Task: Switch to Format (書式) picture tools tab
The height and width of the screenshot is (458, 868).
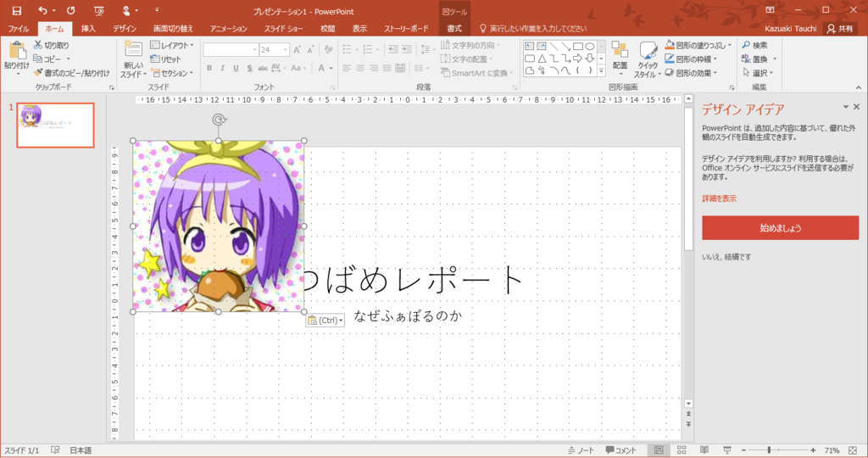Action: click(x=454, y=28)
